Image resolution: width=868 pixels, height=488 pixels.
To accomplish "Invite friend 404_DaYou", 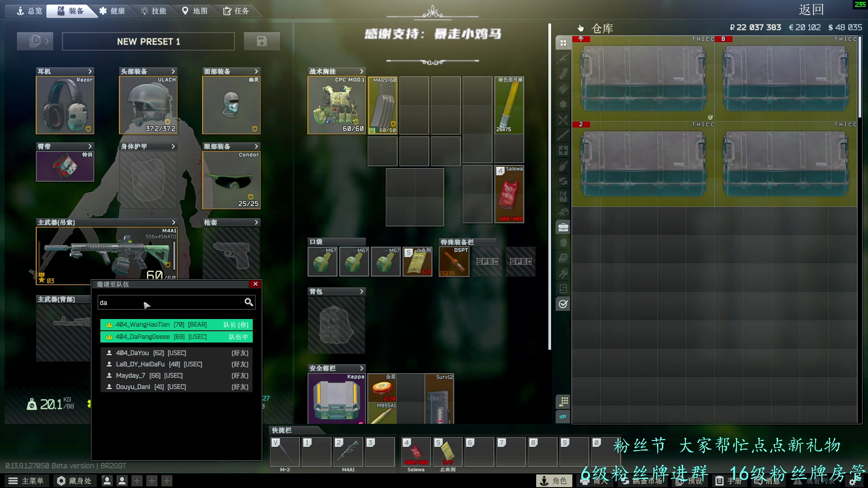I will [176, 353].
